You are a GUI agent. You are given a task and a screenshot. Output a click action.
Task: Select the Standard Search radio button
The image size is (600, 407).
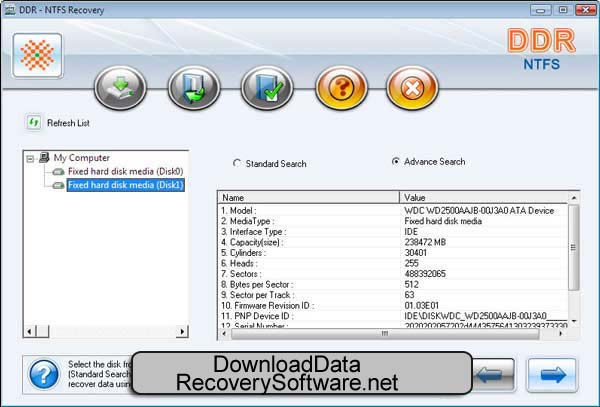pyautogui.click(x=237, y=163)
